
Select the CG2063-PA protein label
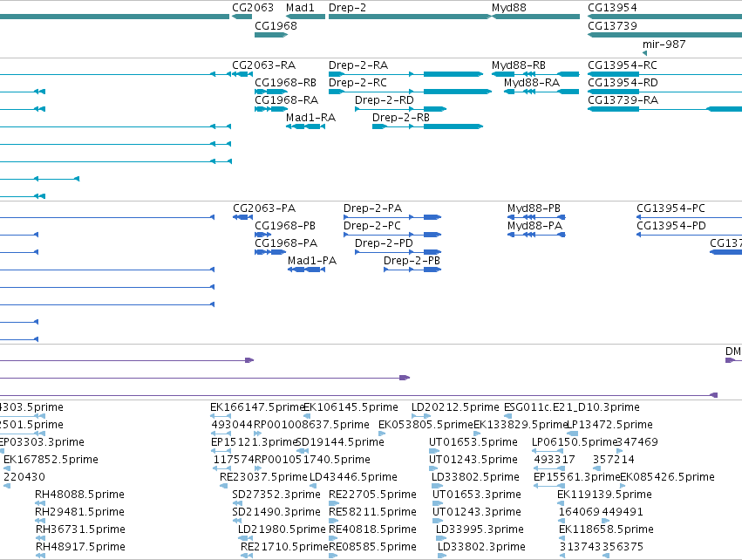coord(264,208)
